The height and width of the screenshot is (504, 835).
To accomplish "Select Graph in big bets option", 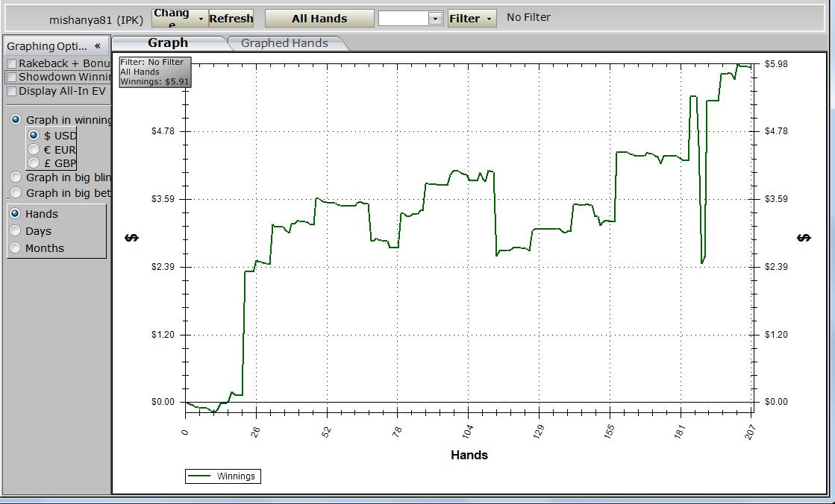I will pyautogui.click(x=16, y=193).
